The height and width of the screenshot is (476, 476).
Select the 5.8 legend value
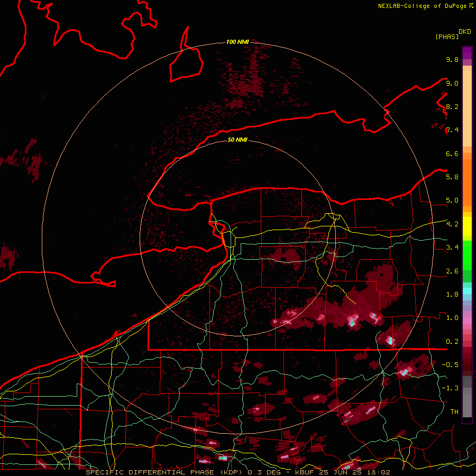452,177
